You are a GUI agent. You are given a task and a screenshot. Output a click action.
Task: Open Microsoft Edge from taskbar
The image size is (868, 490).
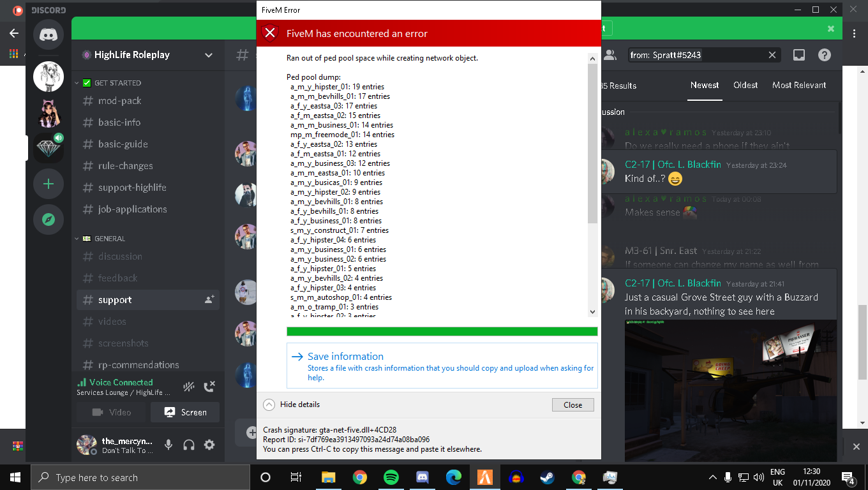[454, 477]
